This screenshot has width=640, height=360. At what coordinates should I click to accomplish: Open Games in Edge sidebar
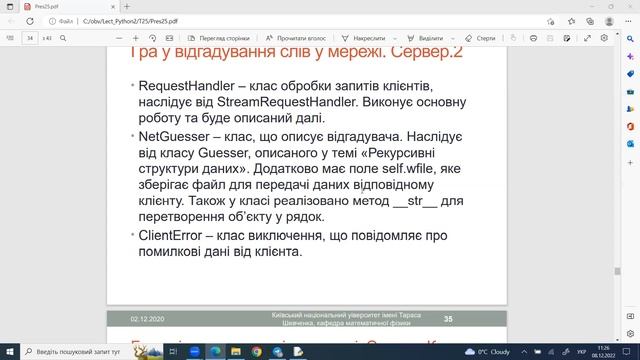tap(630, 109)
